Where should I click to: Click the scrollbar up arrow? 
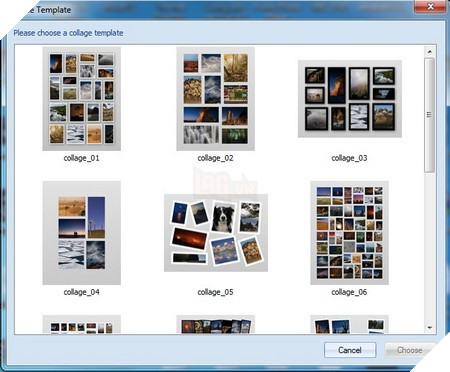[x=430, y=52]
